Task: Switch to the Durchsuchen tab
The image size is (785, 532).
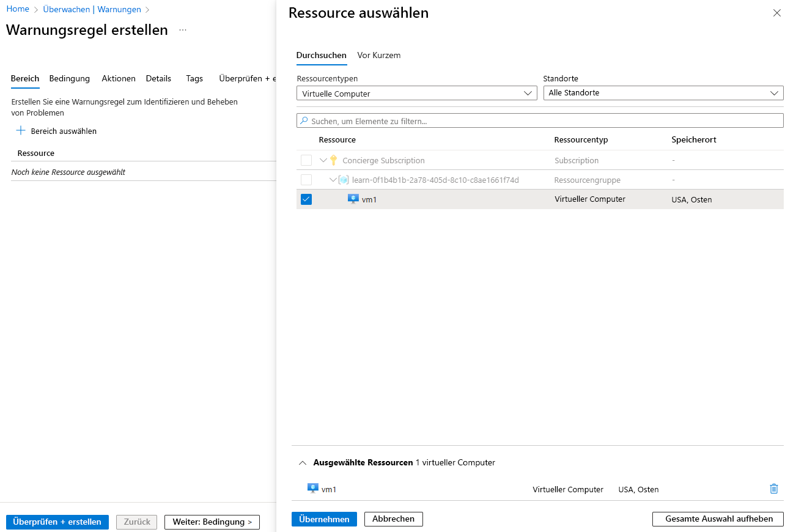Action: (322, 55)
